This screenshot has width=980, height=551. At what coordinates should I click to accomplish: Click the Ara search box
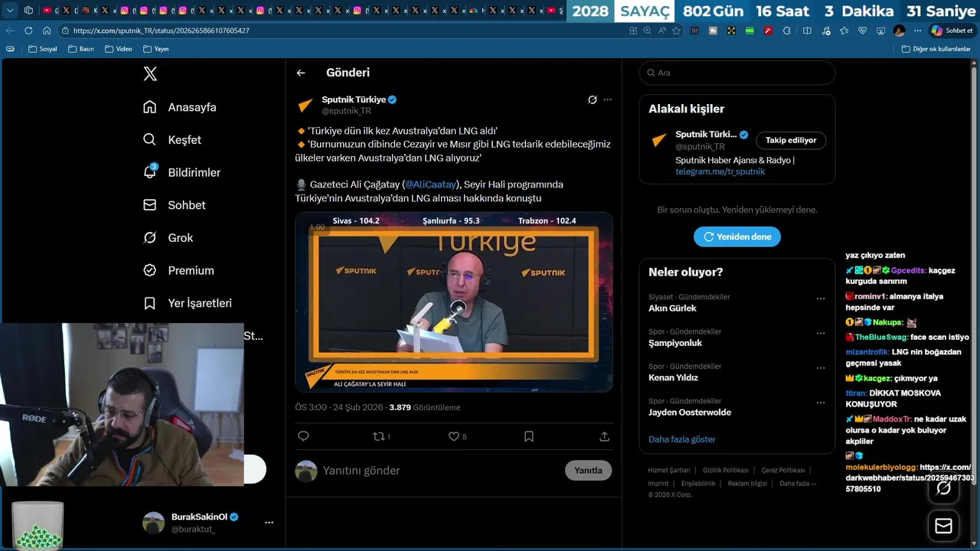coord(737,73)
